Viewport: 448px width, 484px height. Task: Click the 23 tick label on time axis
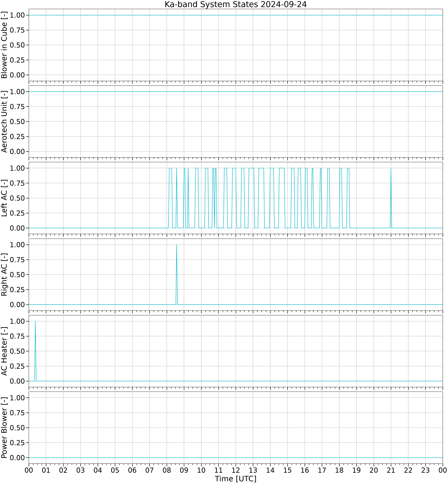point(425,470)
